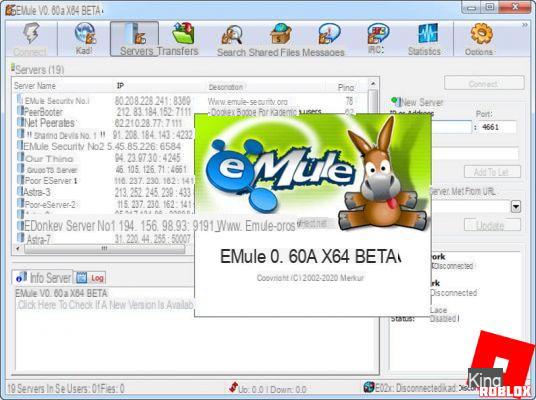Select the Sharing Devils No. 1 row
This screenshot has width=536, height=400.
pos(105,135)
